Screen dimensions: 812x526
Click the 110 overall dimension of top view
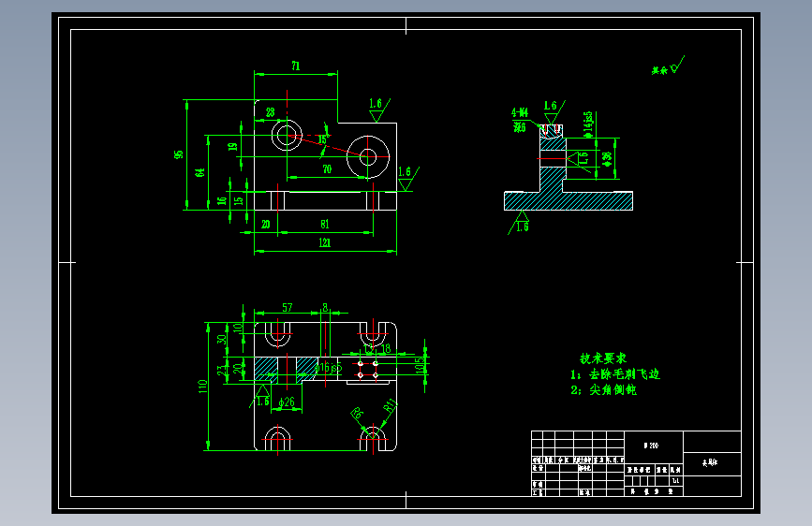[x=202, y=387]
